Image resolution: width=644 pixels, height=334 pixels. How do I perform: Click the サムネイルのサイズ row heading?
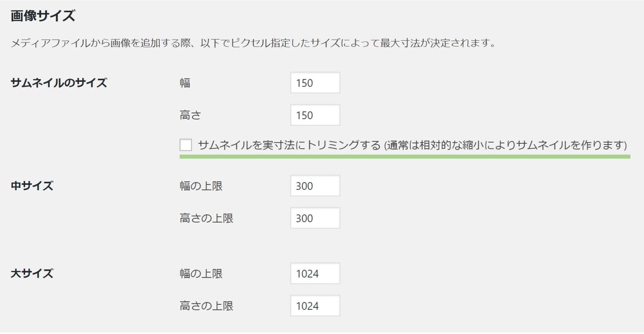point(59,83)
